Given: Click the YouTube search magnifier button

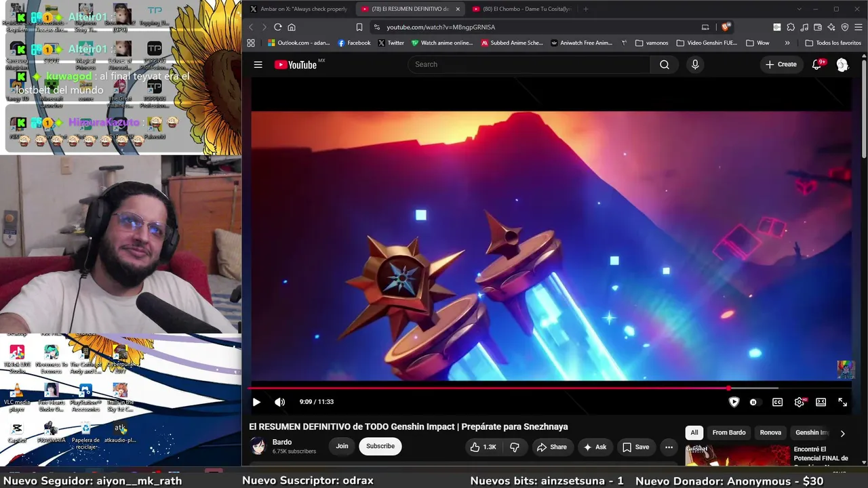Looking at the screenshot, I should point(665,64).
